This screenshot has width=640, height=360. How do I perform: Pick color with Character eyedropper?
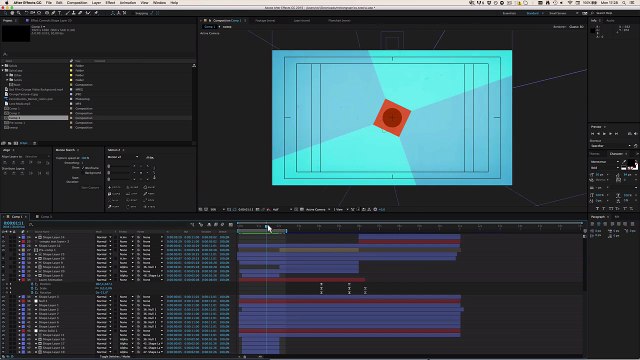point(624,162)
